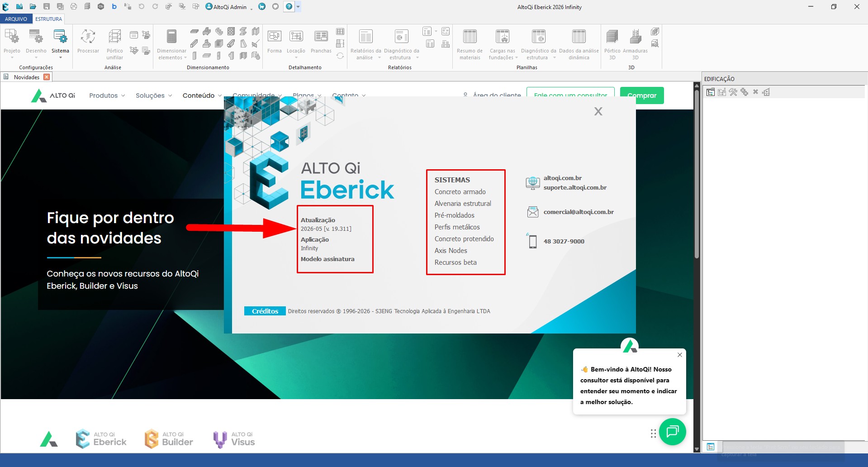Click the Processar icon in the Análise group
The height and width of the screenshot is (467, 868).
coord(88,42)
